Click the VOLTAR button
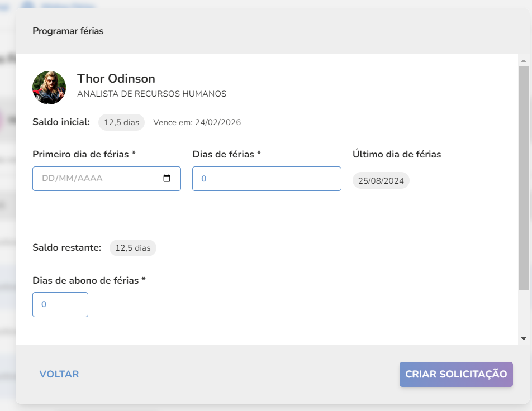532x411 pixels. 59,374
